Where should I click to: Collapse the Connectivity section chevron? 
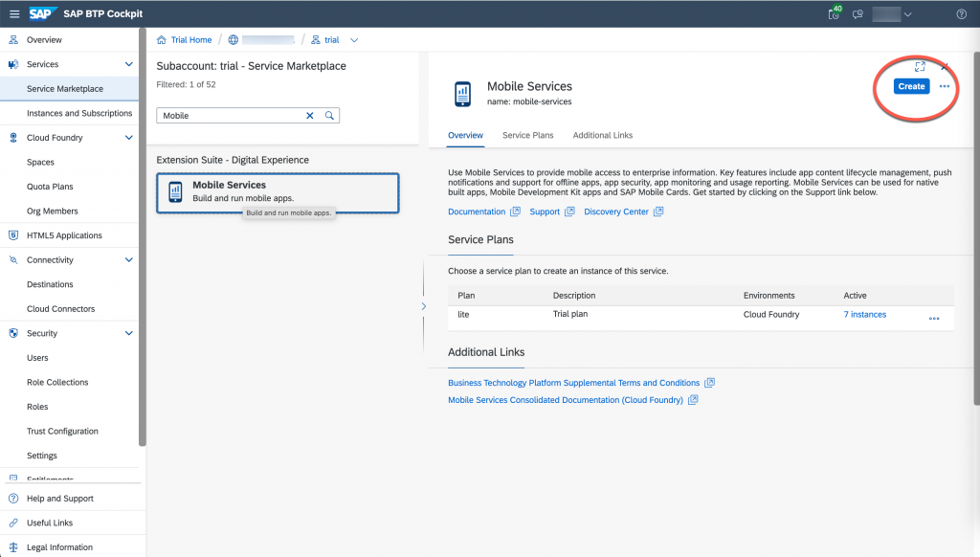coord(129,260)
